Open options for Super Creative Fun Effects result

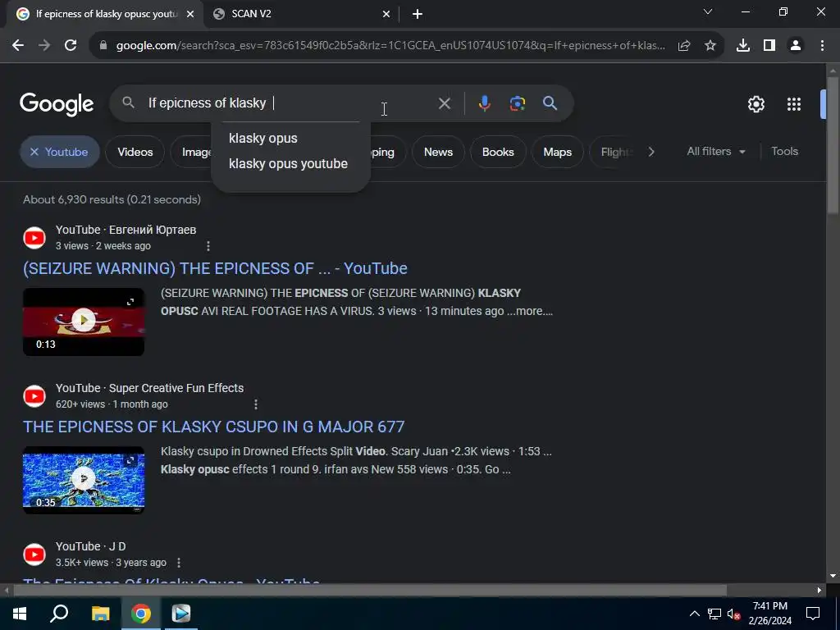pos(256,404)
